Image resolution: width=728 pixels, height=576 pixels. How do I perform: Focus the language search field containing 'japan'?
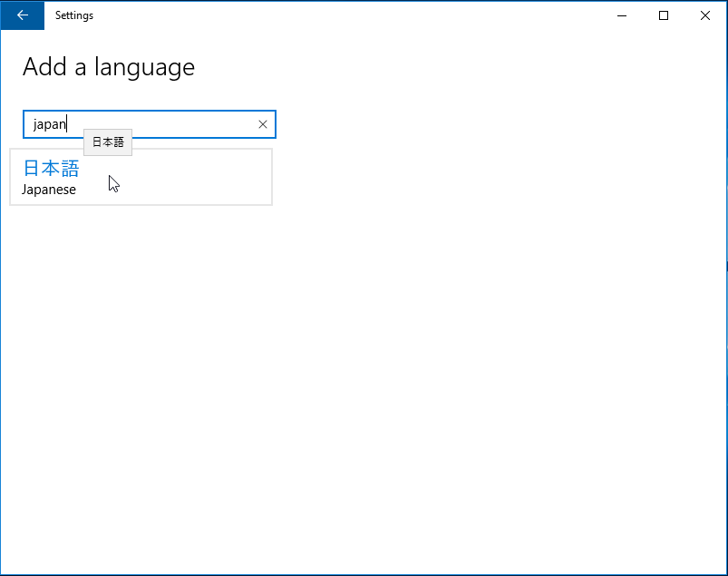click(150, 124)
